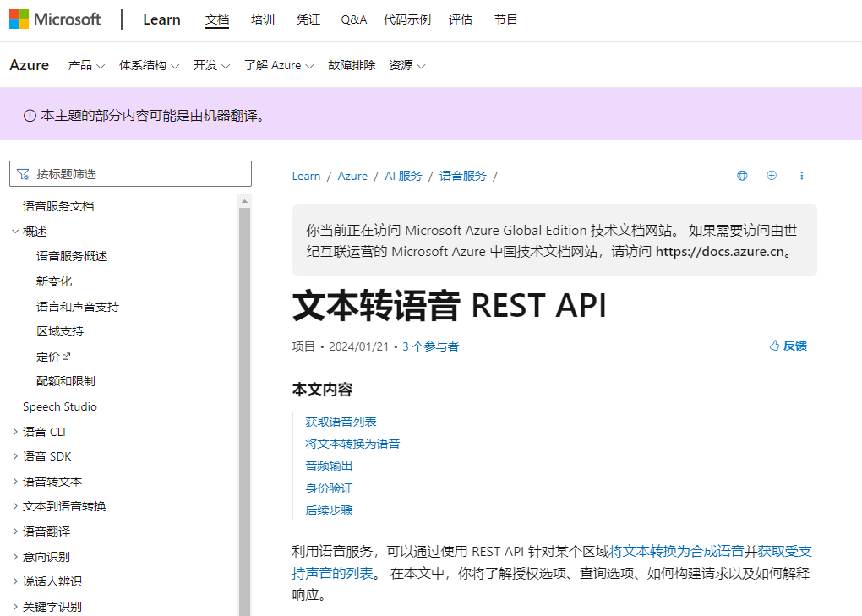The width and height of the screenshot is (862, 616).
Task: Expand the 语音 SDK tree node
Action: pyautogui.click(x=15, y=456)
